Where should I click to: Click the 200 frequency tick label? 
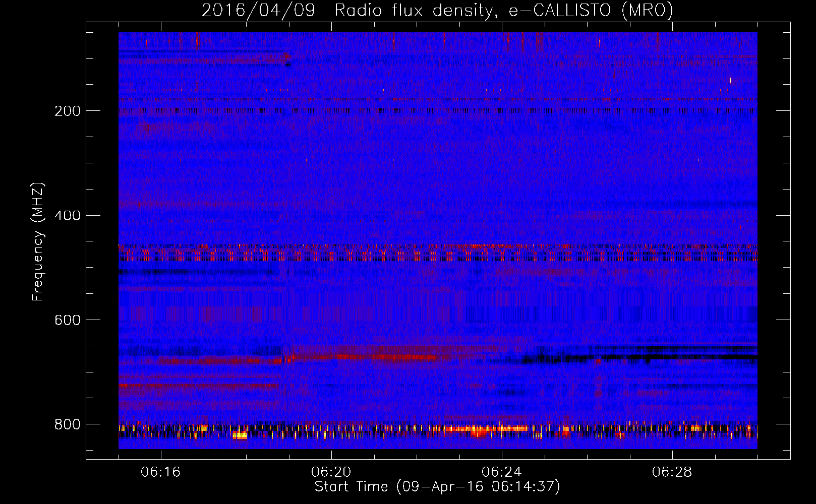tap(67, 111)
